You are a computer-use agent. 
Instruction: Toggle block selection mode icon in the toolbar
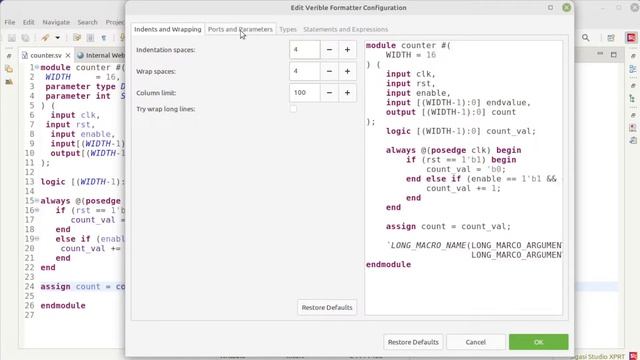91,38
